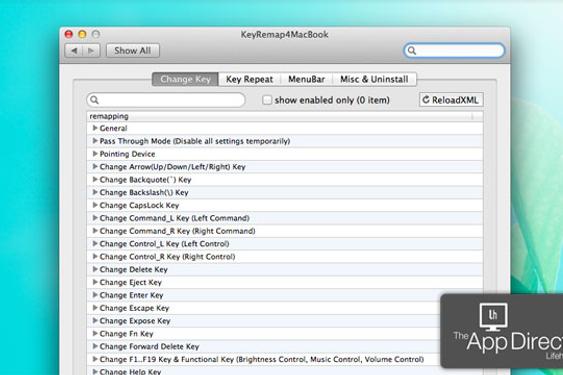Image resolution: width=563 pixels, height=375 pixels.
Task: Select the Change CapsLock Key row text
Action: [139, 205]
